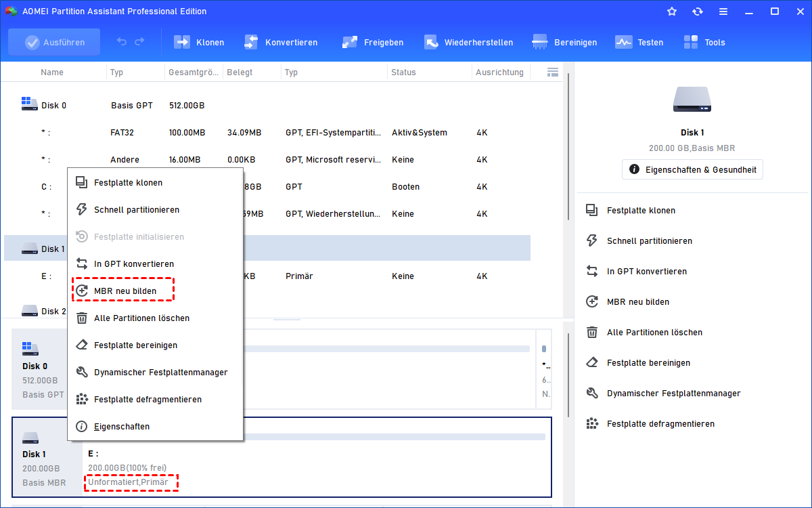Click the favorite star icon in title bar
Image resolution: width=812 pixels, height=508 pixels.
pos(672,12)
